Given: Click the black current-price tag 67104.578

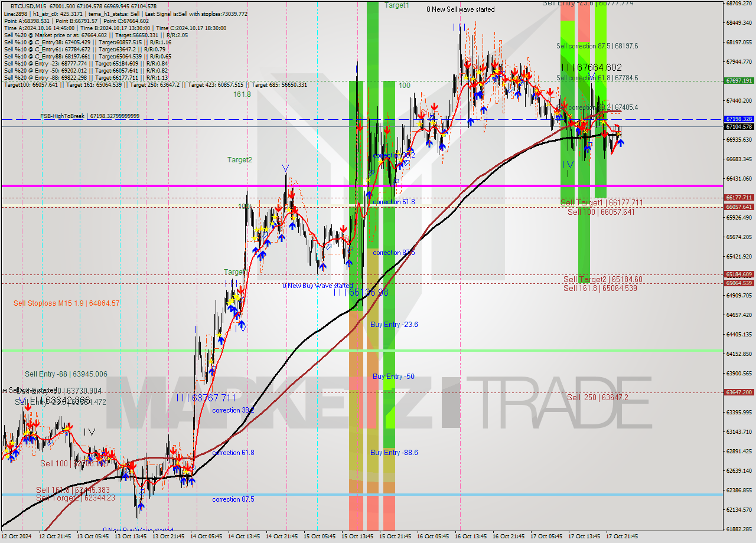Looking at the screenshot, I should (739, 126).
